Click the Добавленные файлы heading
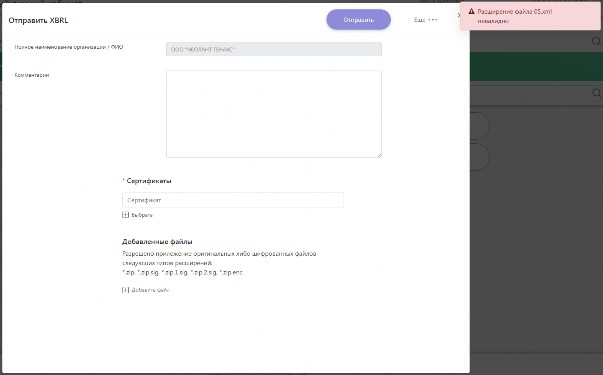The image size is (603, 375). tap(157, 242)
